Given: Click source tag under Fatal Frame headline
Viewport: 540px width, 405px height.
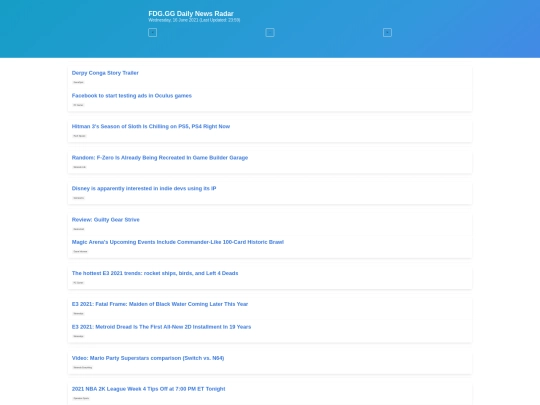Looking at the screenshot, I should (x=79, y=314).
